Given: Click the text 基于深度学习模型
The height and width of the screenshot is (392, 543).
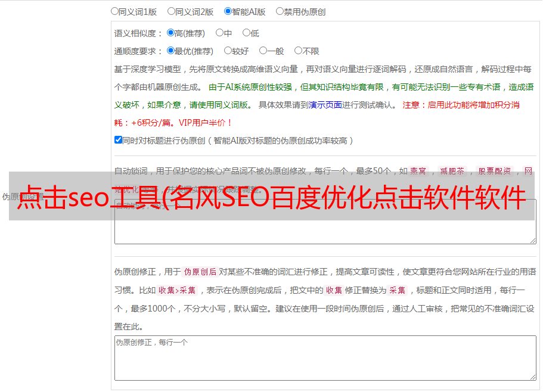Looking at the screenshot, I should pyautogui.click(x=148, y=69).
